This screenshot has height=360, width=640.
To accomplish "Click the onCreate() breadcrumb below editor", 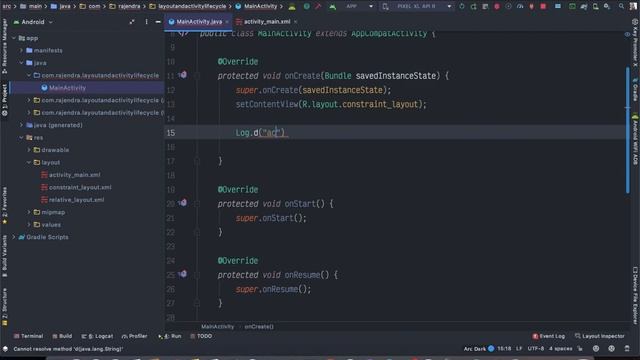I will 259,327.
